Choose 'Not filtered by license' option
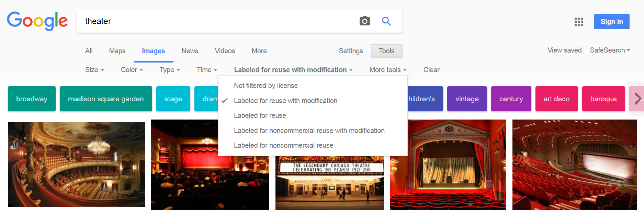The height and width of the screenshot is (214, 644). click(x=265, y=86)
